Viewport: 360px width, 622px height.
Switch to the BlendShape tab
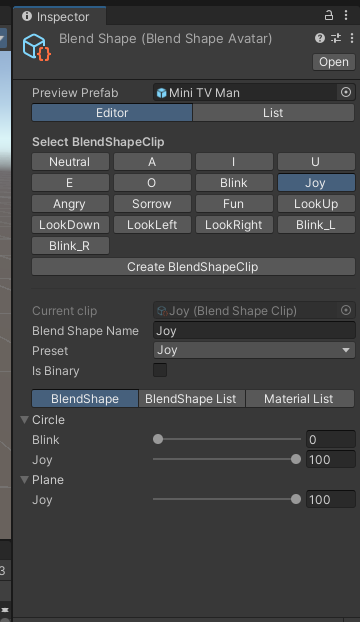pos(85,399)
